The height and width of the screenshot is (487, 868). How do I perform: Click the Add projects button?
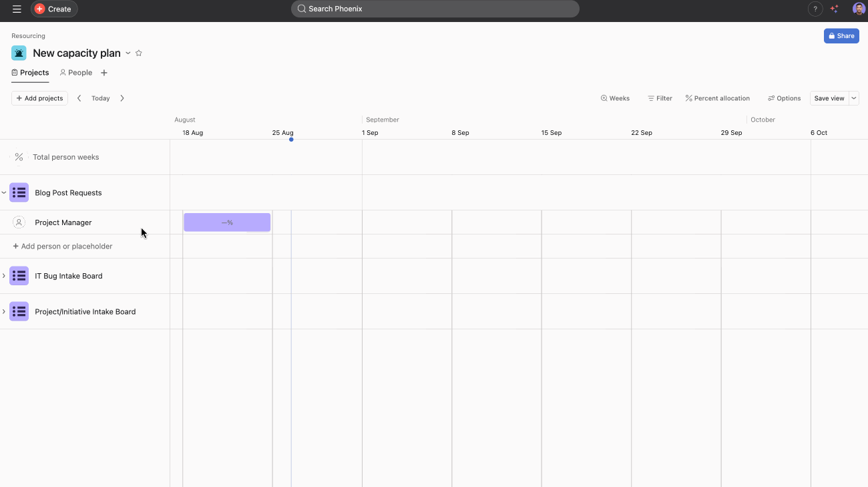[x=39, y=98]
